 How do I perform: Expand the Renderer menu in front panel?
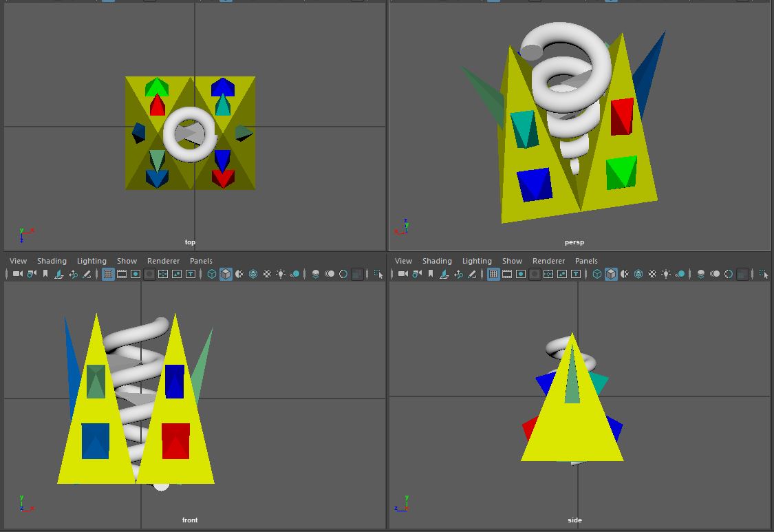pos(163,261)
